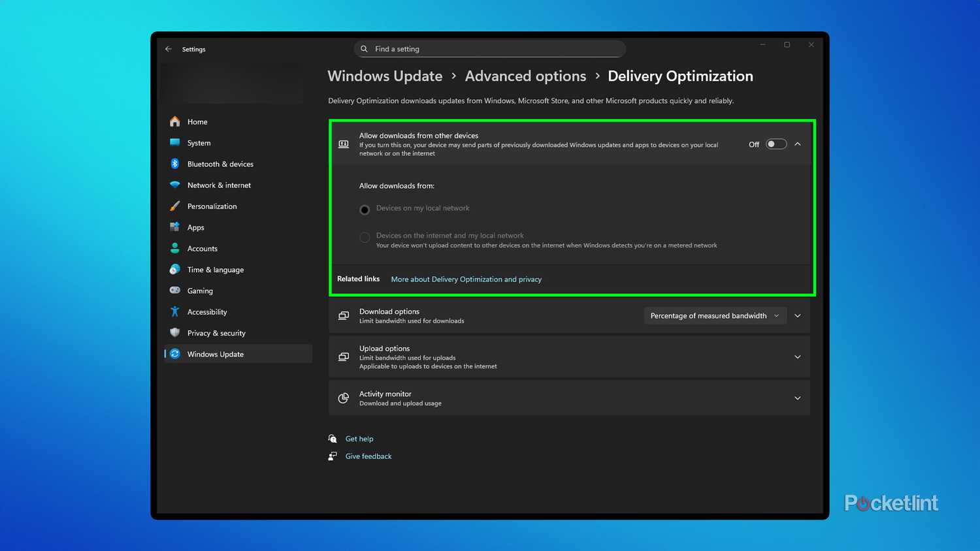Click the Accessibility figure icon
Viewport: 980px width, 551px height.
[174, 312]
